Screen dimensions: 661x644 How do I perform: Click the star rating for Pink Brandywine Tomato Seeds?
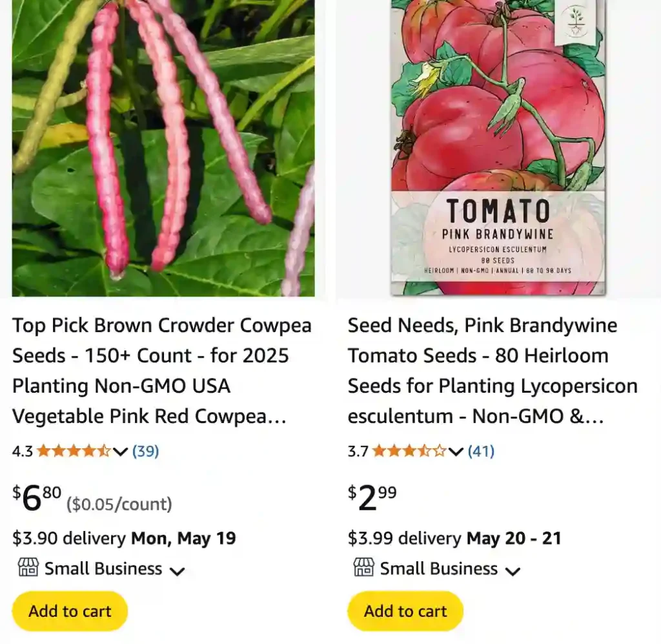coord(407,452)
